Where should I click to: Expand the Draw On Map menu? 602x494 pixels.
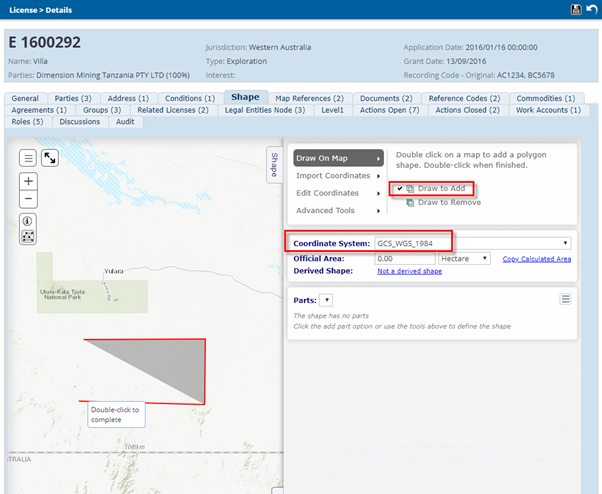coord(338,158)
